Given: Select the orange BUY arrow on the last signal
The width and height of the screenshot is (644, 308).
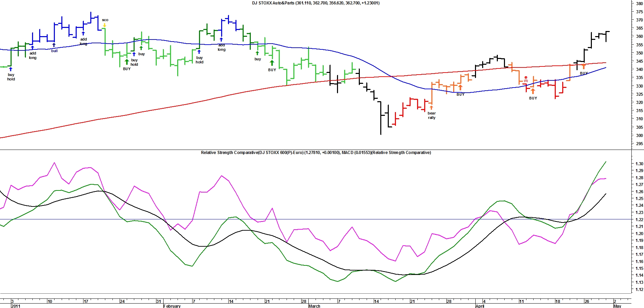Looking at the screenshot, I should pos(583,67).
